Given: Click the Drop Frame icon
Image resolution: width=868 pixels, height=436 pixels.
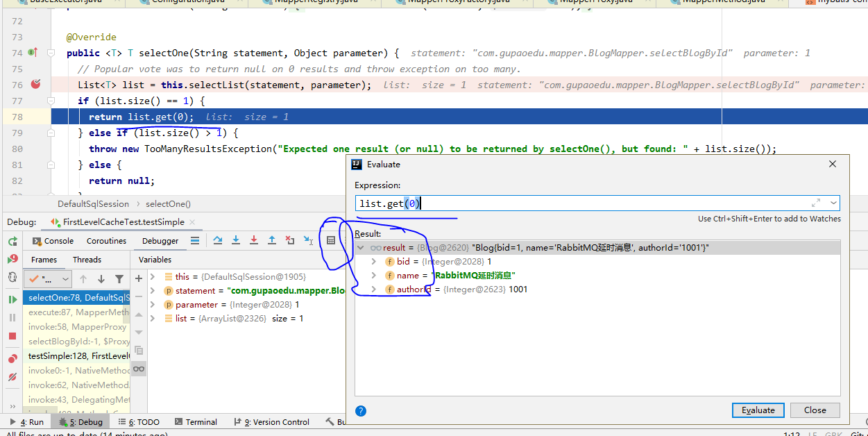Looking at the screenshot, I should point(290,240).
